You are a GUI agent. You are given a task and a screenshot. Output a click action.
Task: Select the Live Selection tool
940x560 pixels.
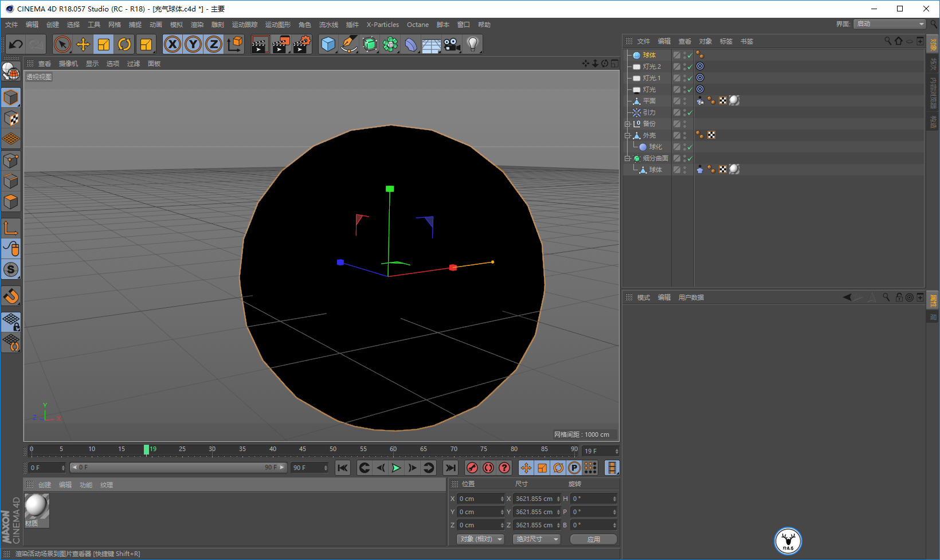coord(62,44)
